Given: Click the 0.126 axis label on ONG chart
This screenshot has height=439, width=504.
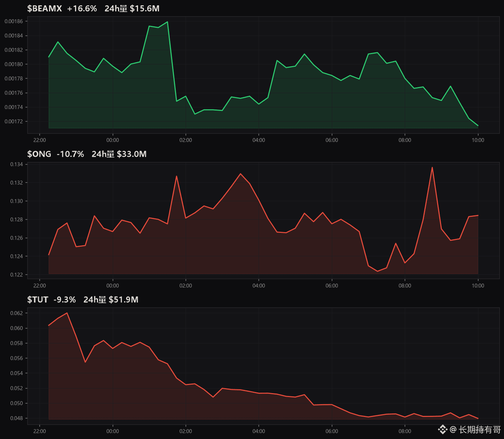Looking at the screenshot, I should [x=17, y=238].
